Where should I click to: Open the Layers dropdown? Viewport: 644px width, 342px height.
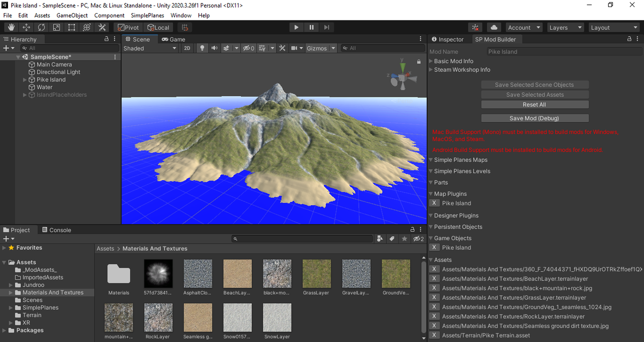[x=565, y=27]
